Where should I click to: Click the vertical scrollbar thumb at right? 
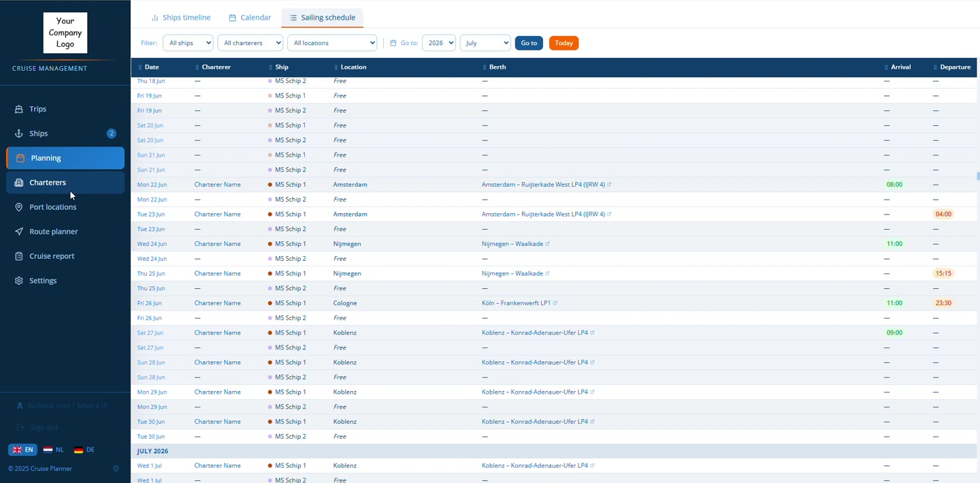978,176
